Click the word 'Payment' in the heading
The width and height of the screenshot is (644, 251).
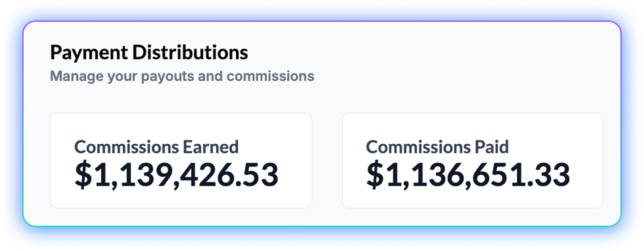pos(89,53)
